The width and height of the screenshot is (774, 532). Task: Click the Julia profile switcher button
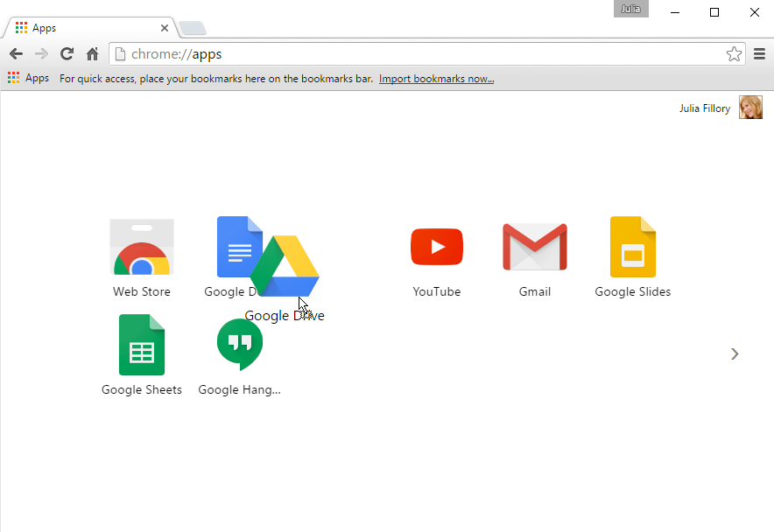(630, 9)
